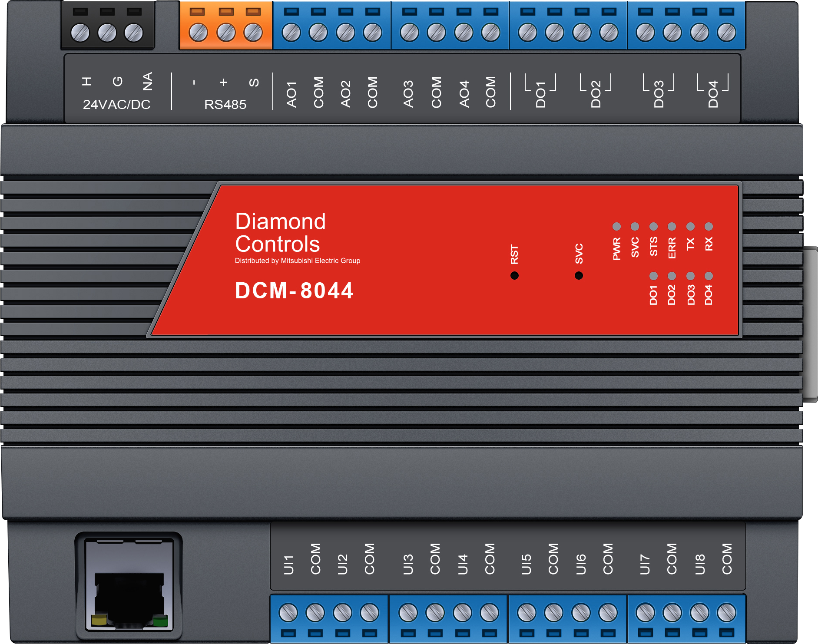Click the DO1 output LED

point(653,276)
